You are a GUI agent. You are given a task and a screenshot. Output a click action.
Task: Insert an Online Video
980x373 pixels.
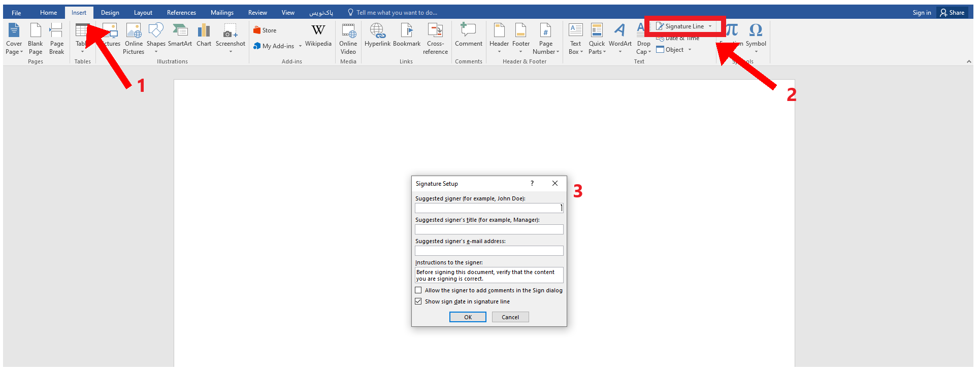coord(348,39)
